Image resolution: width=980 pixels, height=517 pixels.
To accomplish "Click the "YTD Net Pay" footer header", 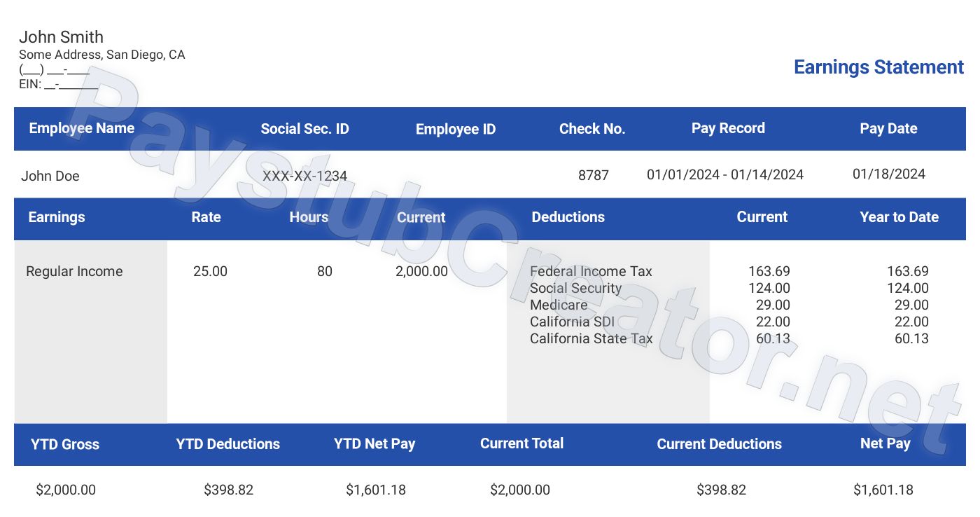I will tap(374, 443).
